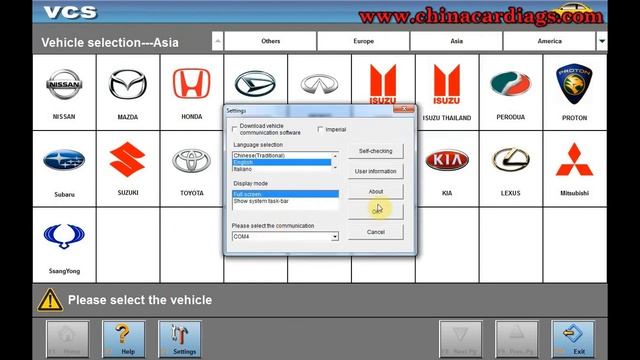Open the COM4 communication port dropdown
640x360 pixels.
[x=335, y=237]
